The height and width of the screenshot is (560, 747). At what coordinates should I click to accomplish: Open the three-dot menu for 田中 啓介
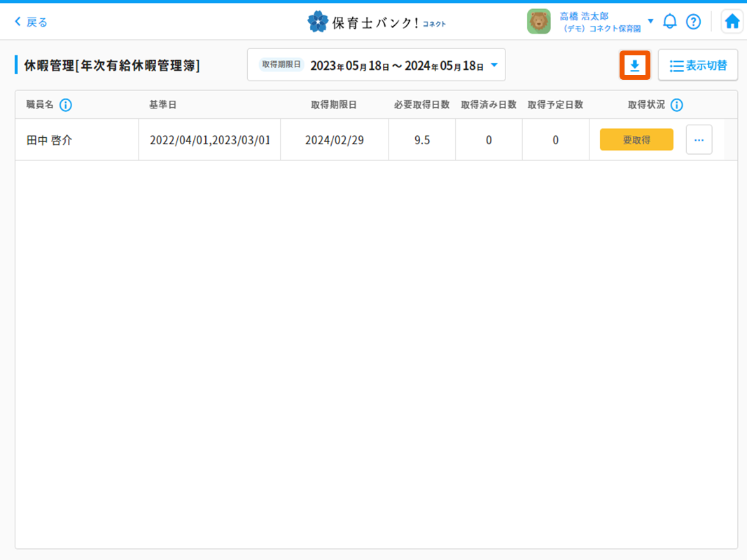pos(699,140)
